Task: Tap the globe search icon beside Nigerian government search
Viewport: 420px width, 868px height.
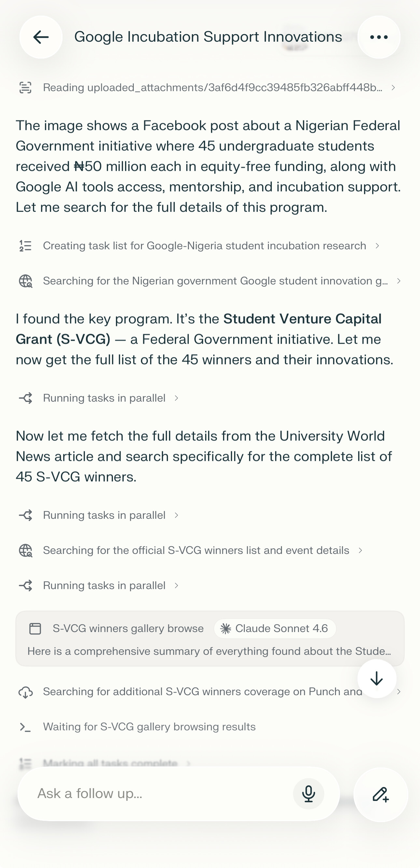Action: [x=25, y=281]
